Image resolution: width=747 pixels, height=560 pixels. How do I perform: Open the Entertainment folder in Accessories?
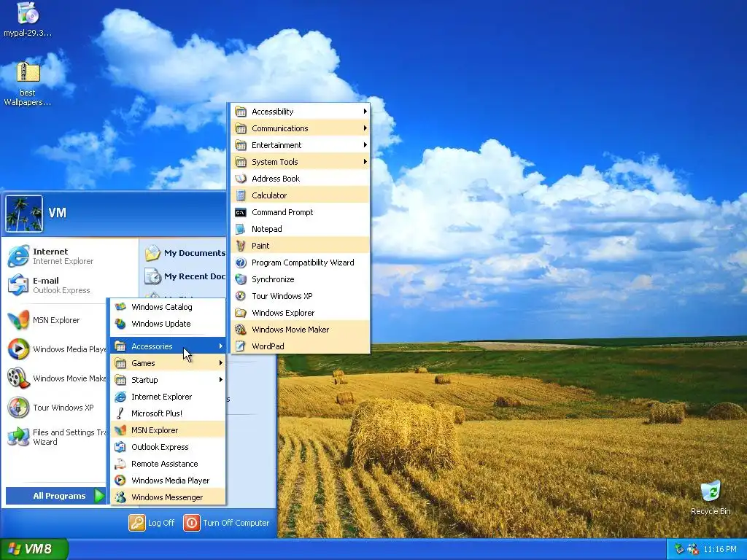(x=301, y=145)
